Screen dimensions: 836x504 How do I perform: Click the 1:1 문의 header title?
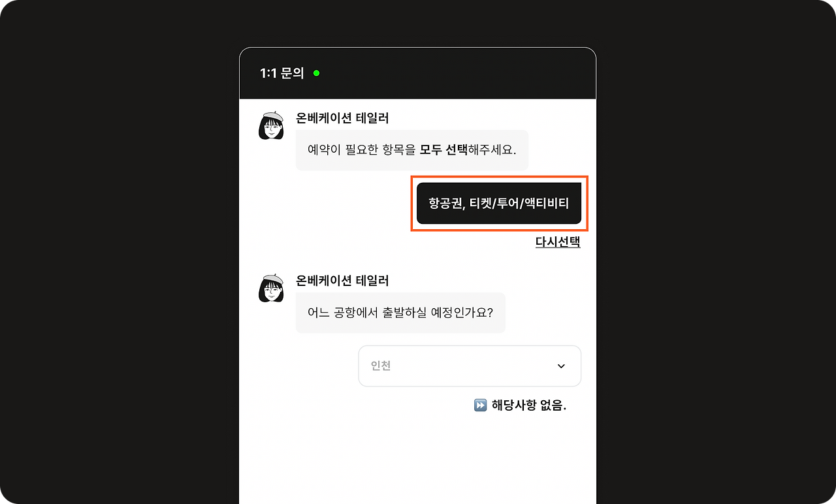[x=282, y=73]
